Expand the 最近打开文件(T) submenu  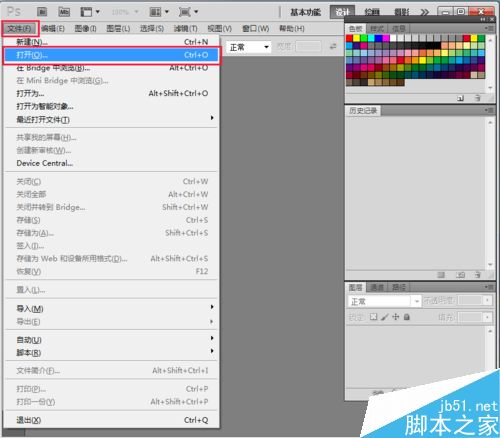tap(111, 119)
